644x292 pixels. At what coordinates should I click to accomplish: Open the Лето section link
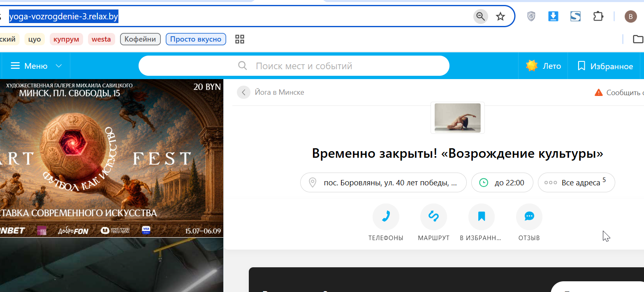[543, 66]
